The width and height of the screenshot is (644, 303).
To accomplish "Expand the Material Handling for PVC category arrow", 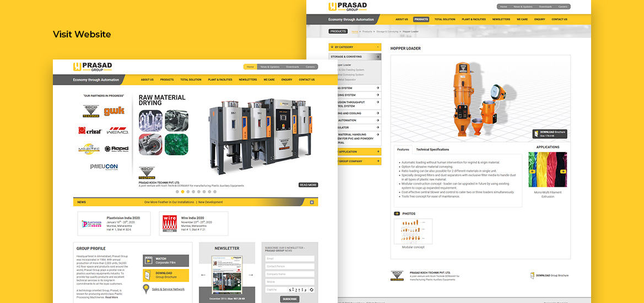I will point(377,134).
